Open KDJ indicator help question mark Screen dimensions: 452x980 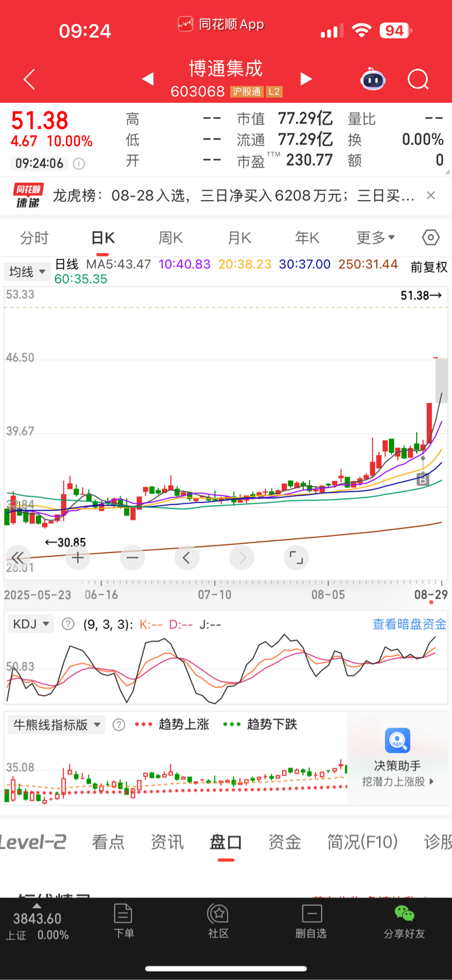click(68, 624)
